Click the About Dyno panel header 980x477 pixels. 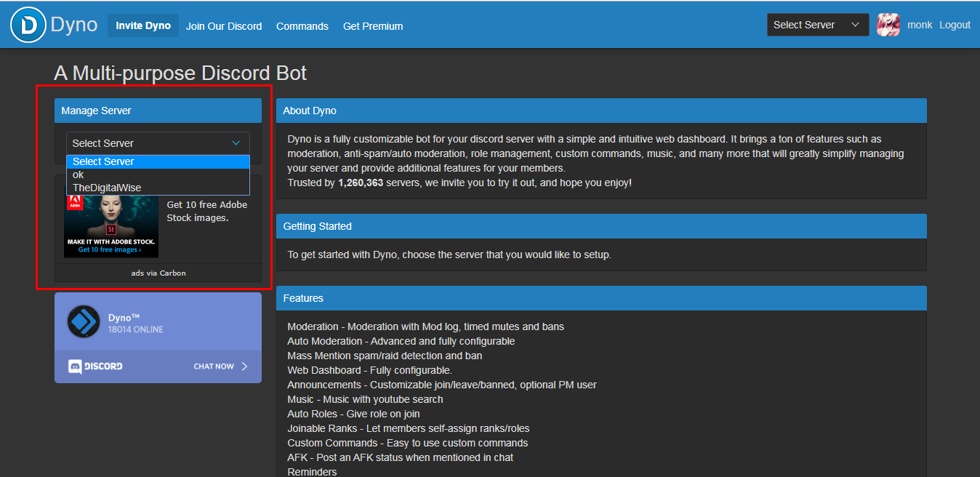pyautogui.click(x=601, y=111)
